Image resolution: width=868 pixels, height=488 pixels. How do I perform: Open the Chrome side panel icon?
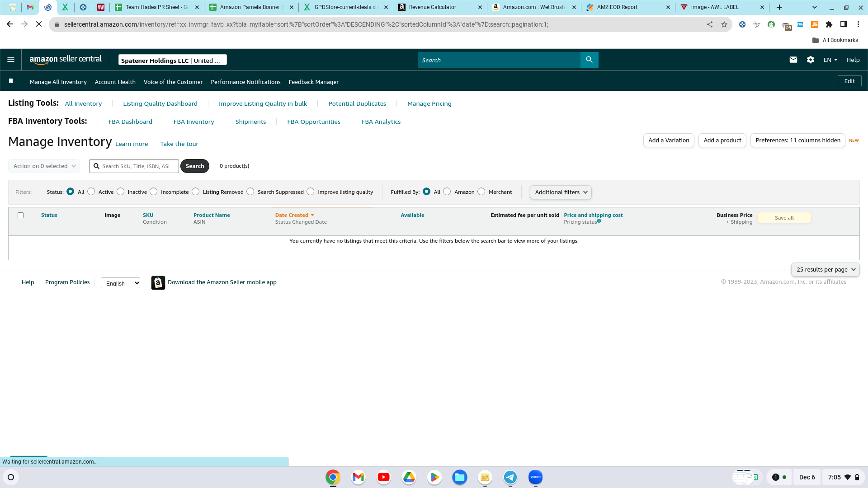click(x=844, y=24)
